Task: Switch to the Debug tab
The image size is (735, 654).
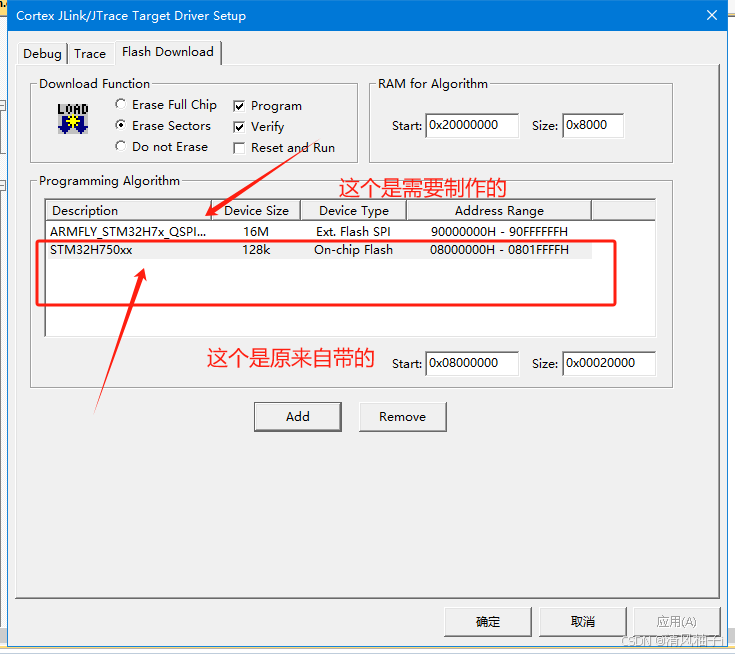Action: click(x=42, y=54)
